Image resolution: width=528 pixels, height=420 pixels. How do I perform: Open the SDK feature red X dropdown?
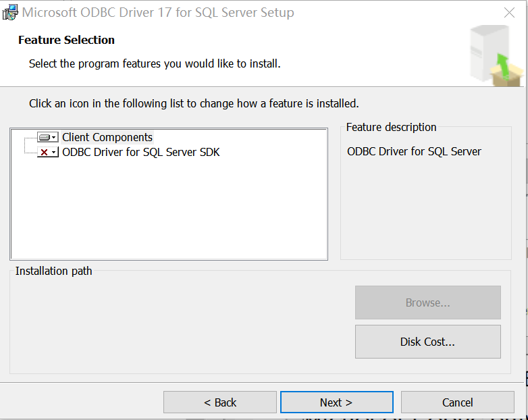[x=48, y=152]
